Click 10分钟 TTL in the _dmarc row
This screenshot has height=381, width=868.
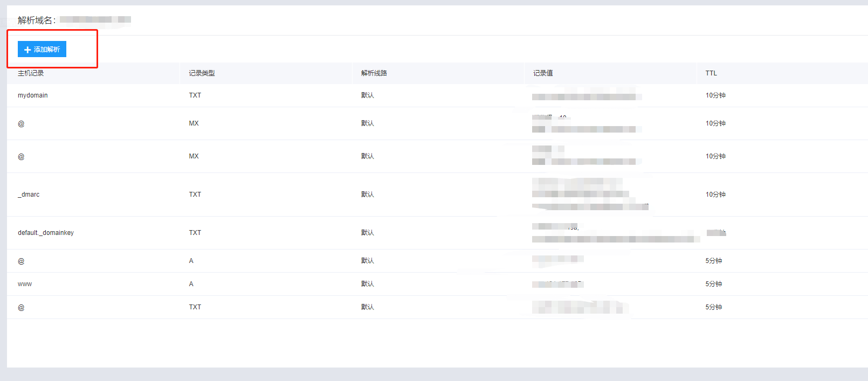pos(715,195)
